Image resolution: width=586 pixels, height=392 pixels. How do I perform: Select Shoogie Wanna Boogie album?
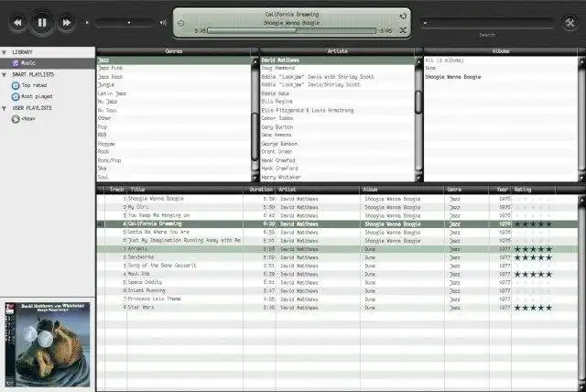coord(501,77)
